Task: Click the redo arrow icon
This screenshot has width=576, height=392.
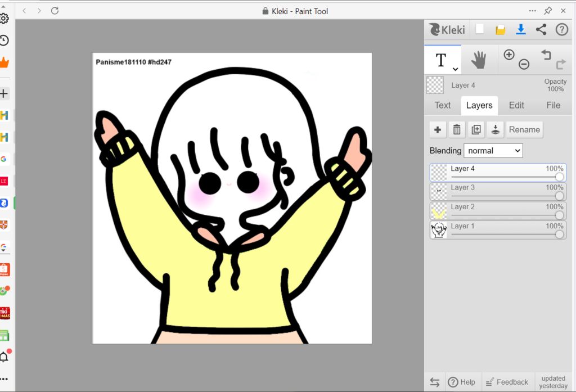Action: click(561, 64)
